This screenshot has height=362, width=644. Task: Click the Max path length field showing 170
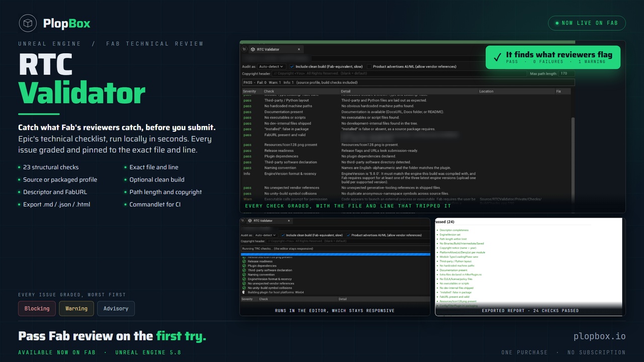567,73
